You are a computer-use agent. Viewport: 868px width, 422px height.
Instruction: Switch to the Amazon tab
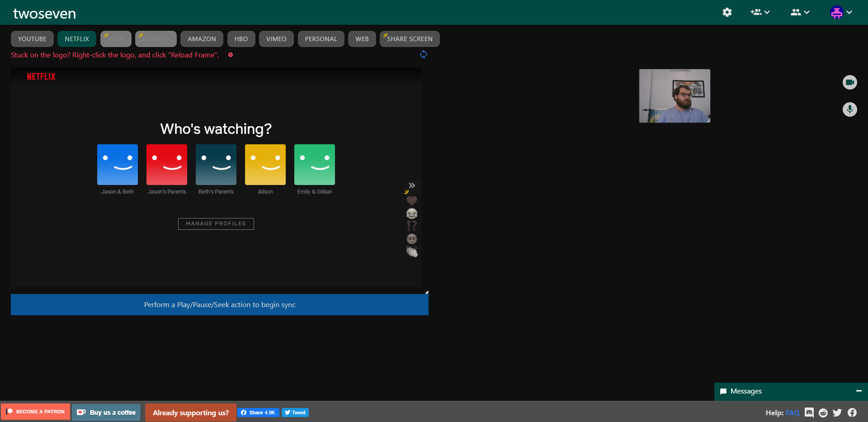pos(202,39)
